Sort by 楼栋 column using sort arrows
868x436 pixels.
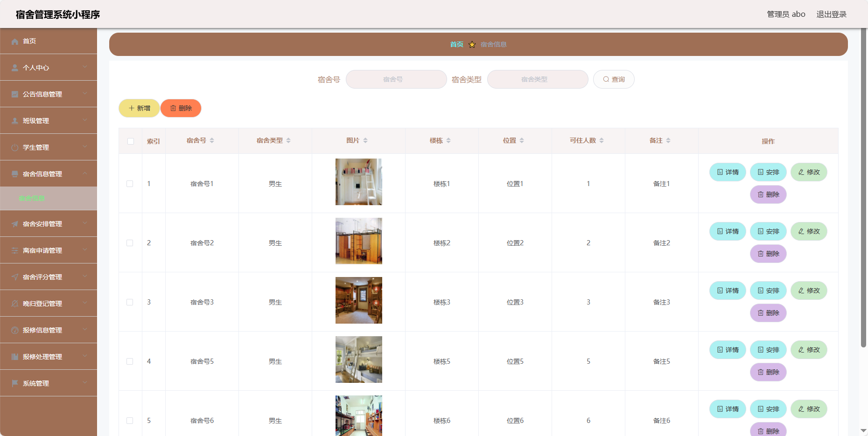point(448,140)
